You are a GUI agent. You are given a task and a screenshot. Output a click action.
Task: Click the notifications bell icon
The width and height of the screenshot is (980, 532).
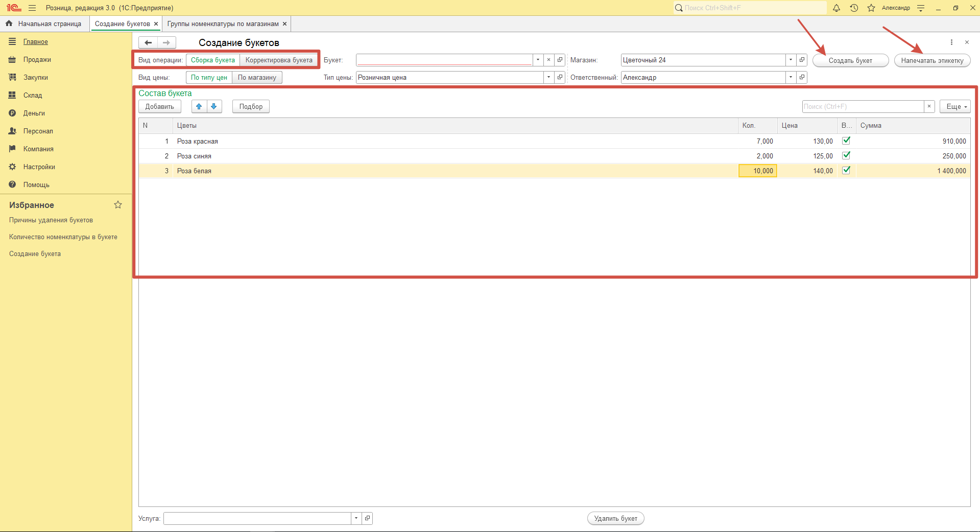(836, 8)
